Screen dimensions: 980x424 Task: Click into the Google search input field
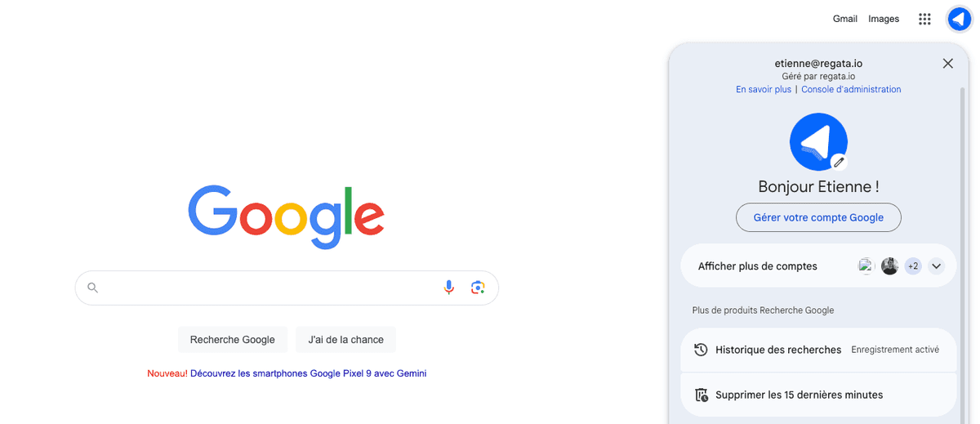(269, 288)
